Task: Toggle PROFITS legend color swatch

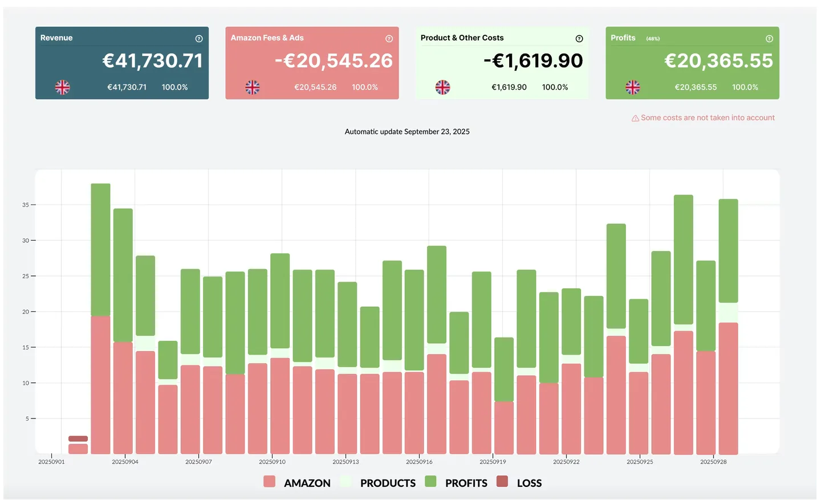Action: click(431, 482)
